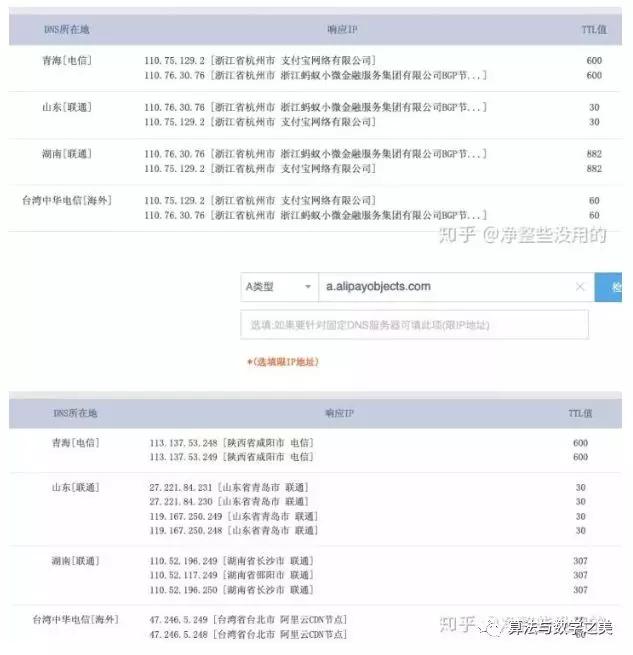Select 山东[联通] in the upper table
The height and width of the screenshot is (655, 633).
coord(67,107)
